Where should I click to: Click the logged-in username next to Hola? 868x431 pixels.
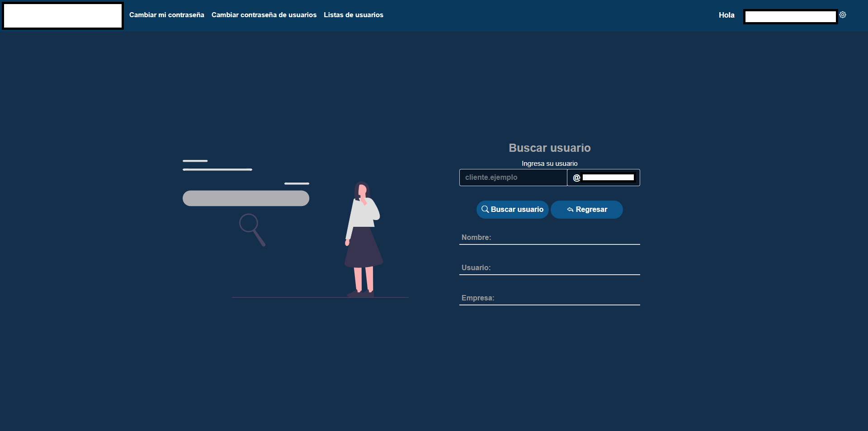point(790,17)
